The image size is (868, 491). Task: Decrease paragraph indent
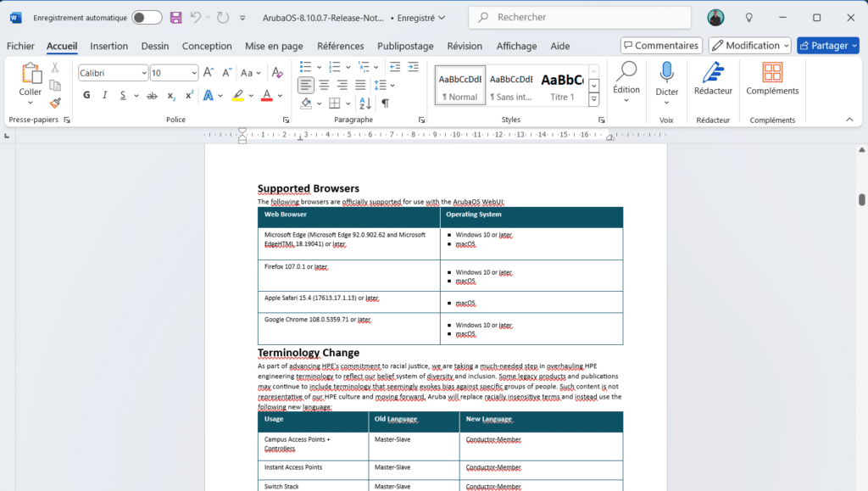tap(395, 67)
